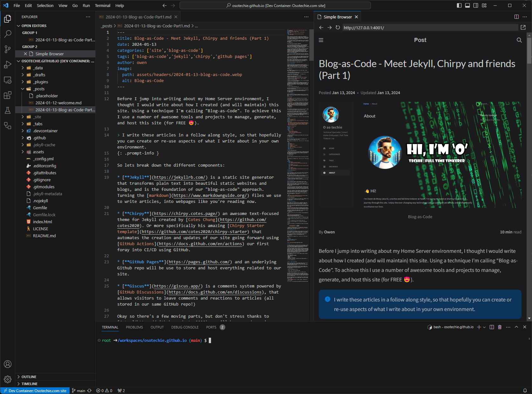Click the Testing flask icon
532x394 pixels.
pos(8,110)
